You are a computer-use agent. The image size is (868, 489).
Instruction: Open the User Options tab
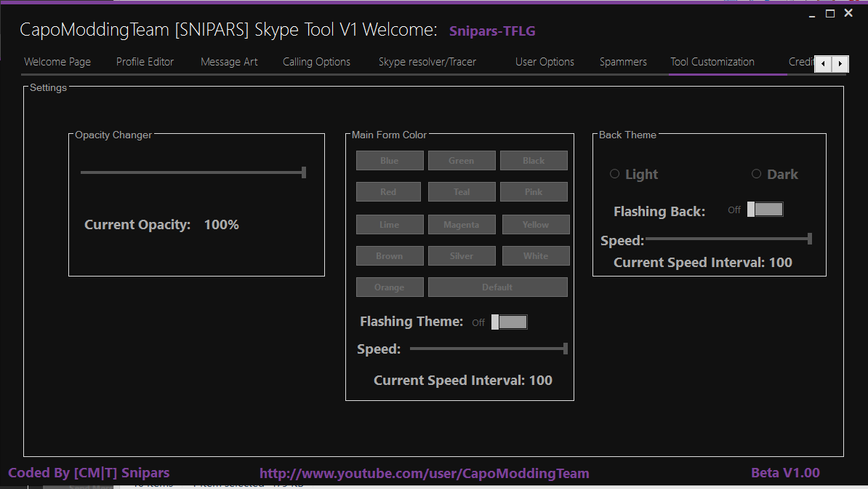(x=544, y=62)
